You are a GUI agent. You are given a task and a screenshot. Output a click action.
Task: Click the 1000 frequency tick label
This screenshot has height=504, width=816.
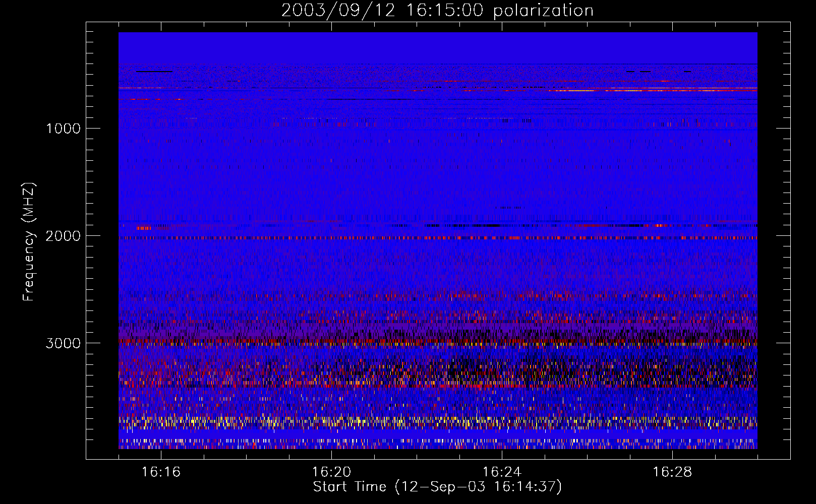pos(63,129)
